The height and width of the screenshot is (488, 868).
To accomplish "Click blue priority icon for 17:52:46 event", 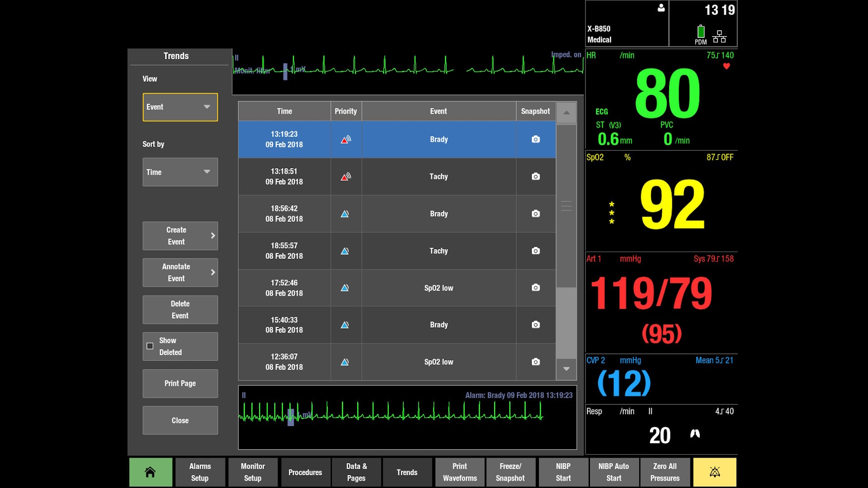I will click(345, 288).
